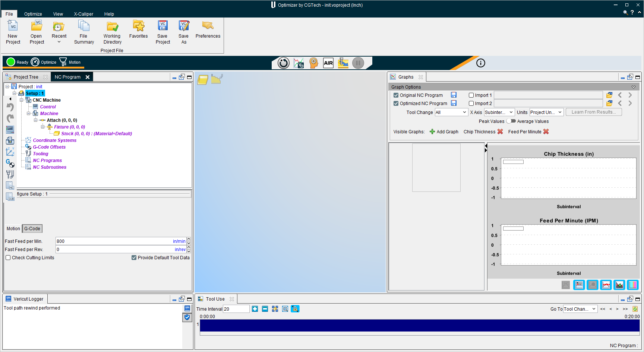
Task: Open the Units dropdown
Action: 546,112
